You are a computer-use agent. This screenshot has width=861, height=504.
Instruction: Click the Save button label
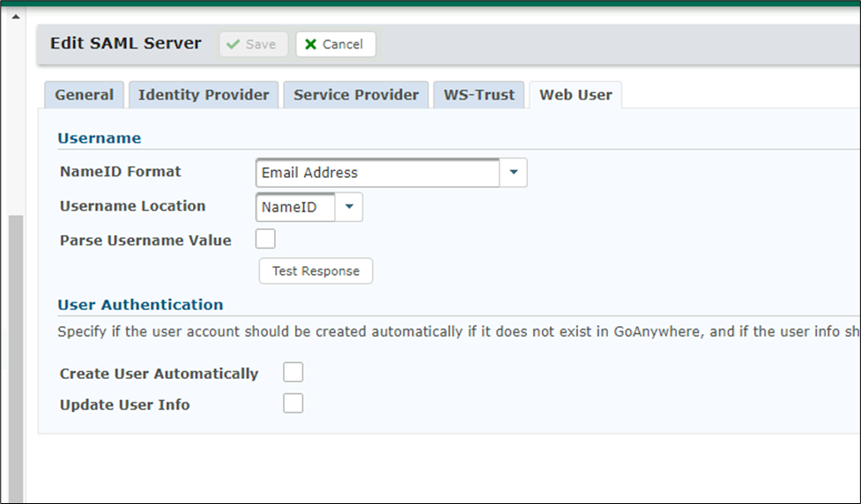pyautogui.click(x=261, y=44)
